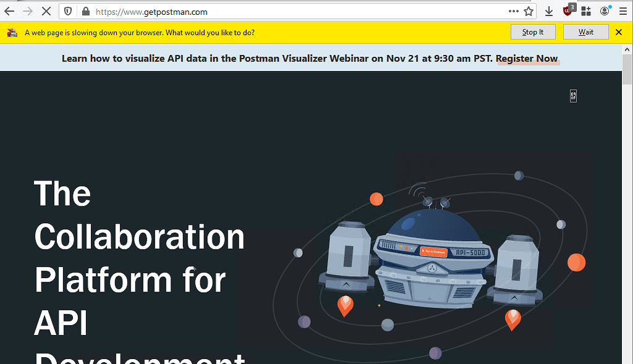Click inside the address bar

247,11
